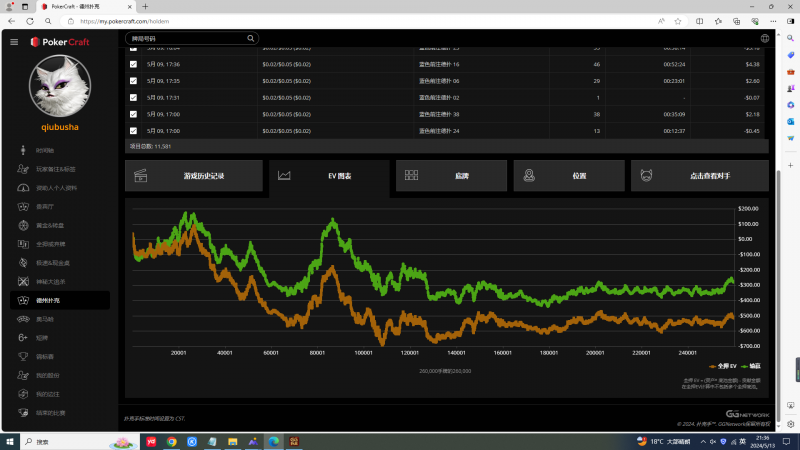
Task: Toggle checkbox for 5月 09, 17:35 session
Action: click(134, 80)
